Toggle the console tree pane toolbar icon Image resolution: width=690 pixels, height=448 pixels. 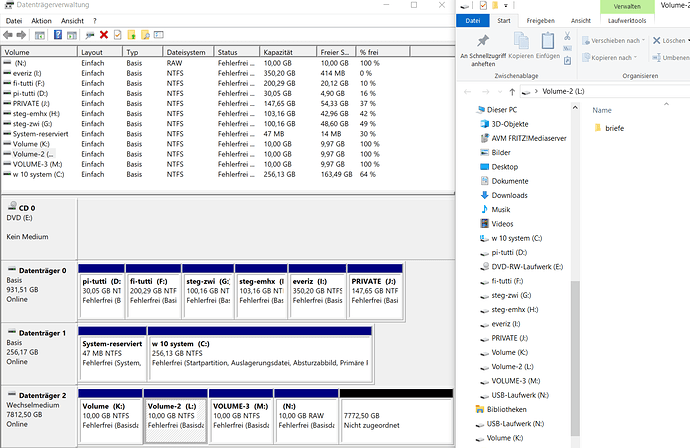tap(40, 35)
